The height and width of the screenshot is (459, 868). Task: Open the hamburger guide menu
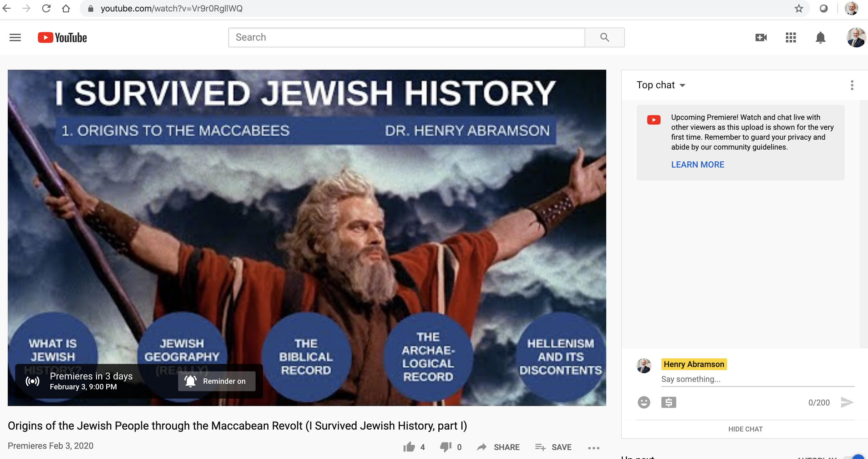(x=15, y=37)
